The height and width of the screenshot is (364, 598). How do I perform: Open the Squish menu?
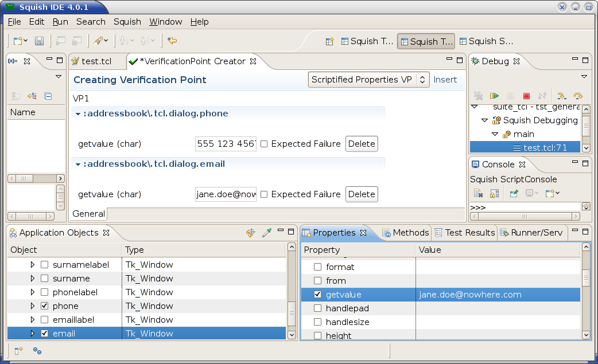click(127, 22)
